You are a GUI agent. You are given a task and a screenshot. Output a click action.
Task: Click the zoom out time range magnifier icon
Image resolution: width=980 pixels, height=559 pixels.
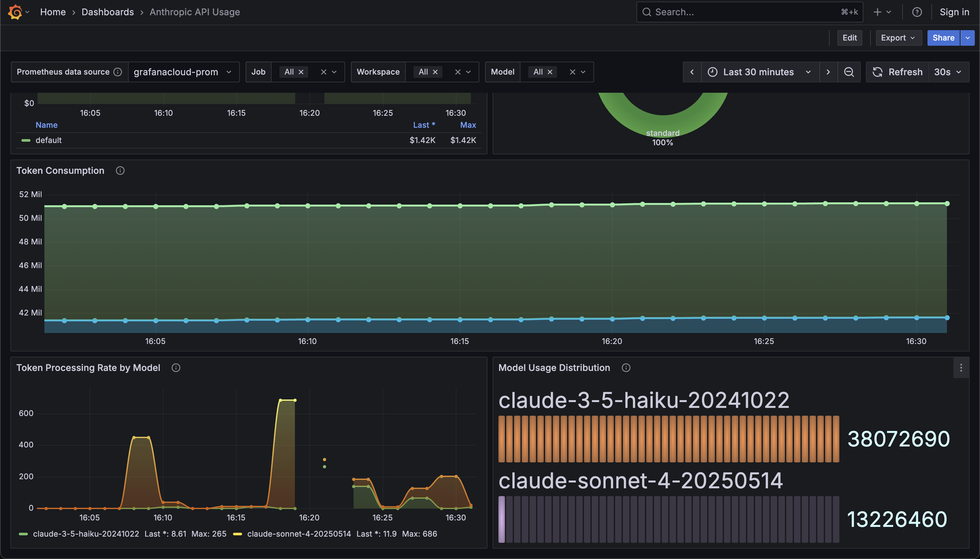coord(849,72)
